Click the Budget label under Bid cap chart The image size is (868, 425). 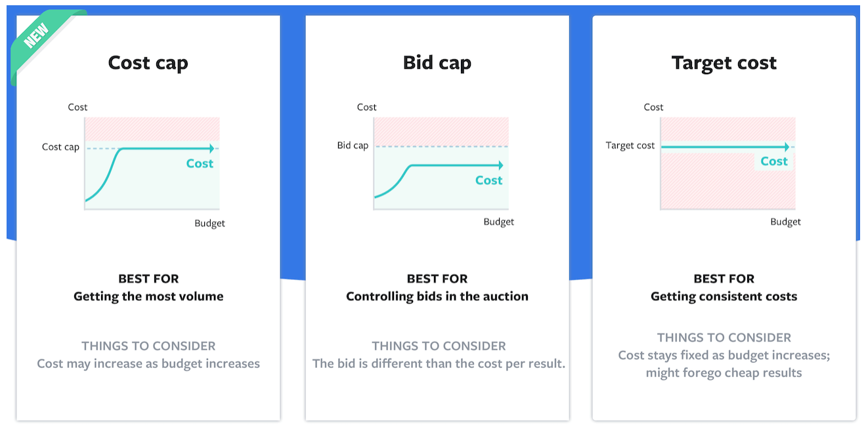pyautogui.click(x=499, y=222)
